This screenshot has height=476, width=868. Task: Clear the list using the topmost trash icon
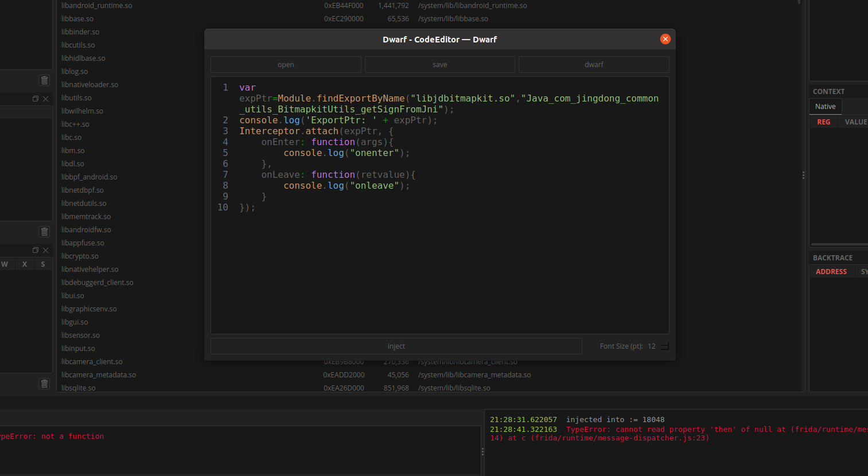click(x=44, y=80)
